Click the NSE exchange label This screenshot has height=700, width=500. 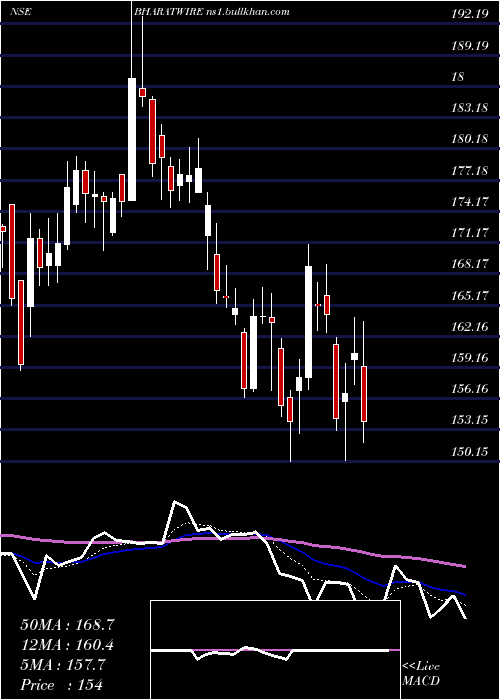click(x=21, y=12)
